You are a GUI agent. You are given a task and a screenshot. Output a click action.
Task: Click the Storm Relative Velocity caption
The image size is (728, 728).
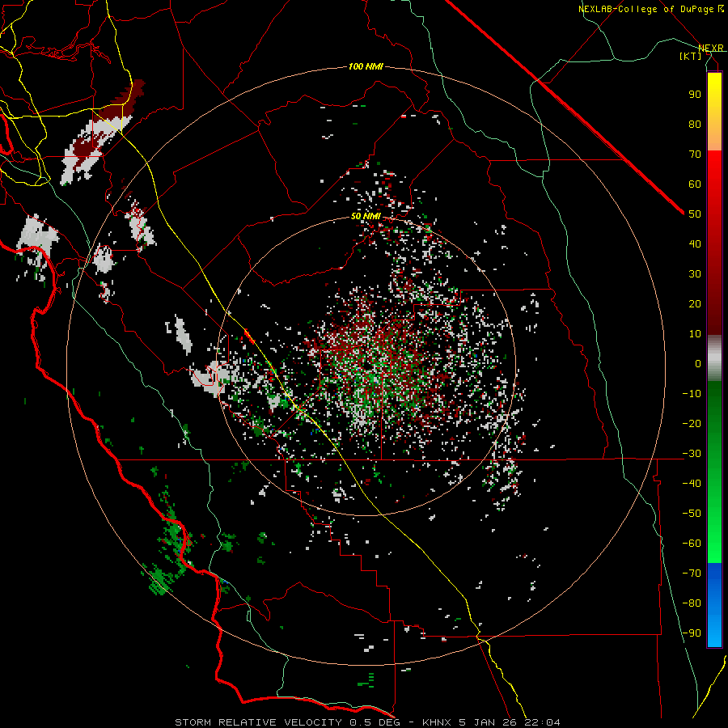point(367,722)
